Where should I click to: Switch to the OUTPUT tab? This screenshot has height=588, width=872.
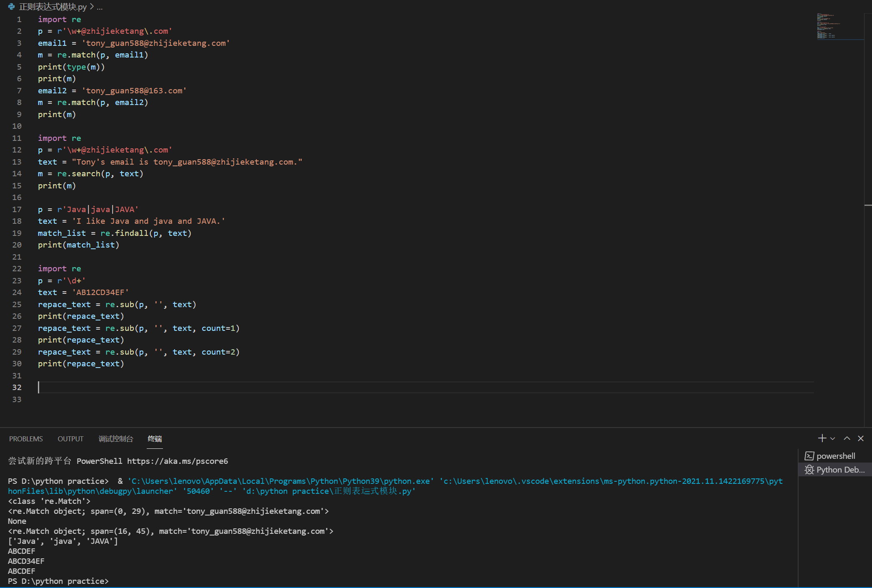(x=70, y=439)
